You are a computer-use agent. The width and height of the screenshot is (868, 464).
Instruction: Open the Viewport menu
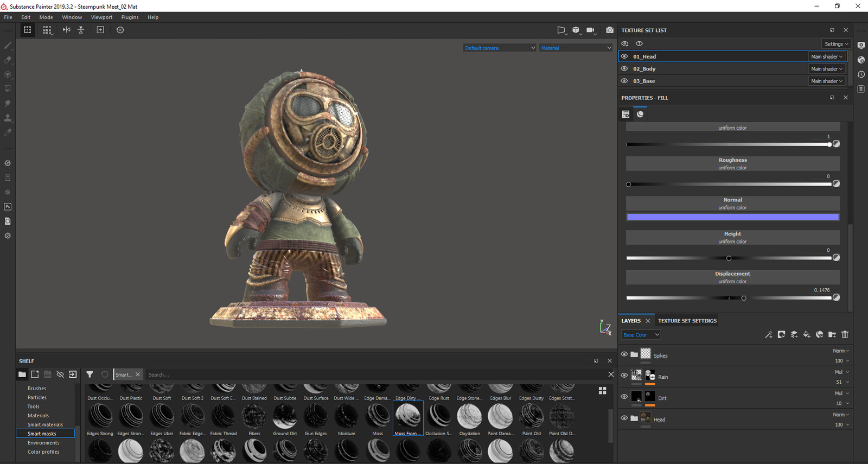(x=101, y=17)
